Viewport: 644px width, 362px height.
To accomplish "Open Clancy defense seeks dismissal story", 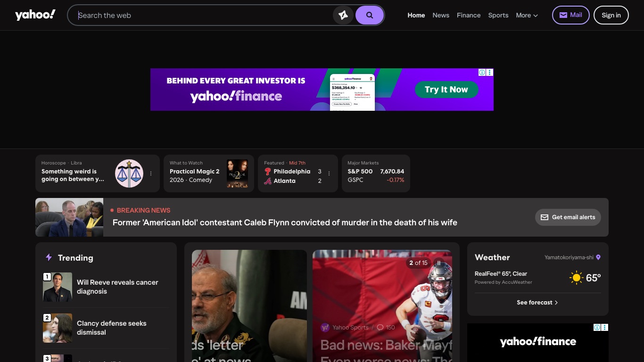I will click(x=112, y=328).
